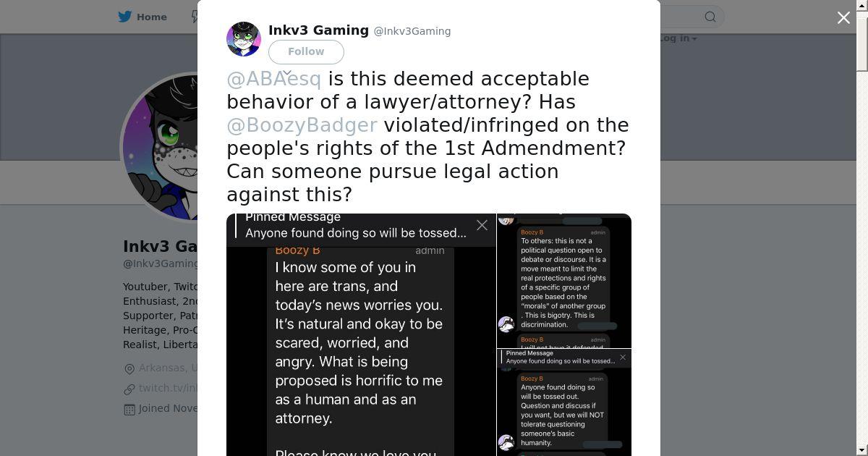868x456 pixels.
Task: Click the location pin icon beside Arkansas
Action: click(x=129, y=369)
